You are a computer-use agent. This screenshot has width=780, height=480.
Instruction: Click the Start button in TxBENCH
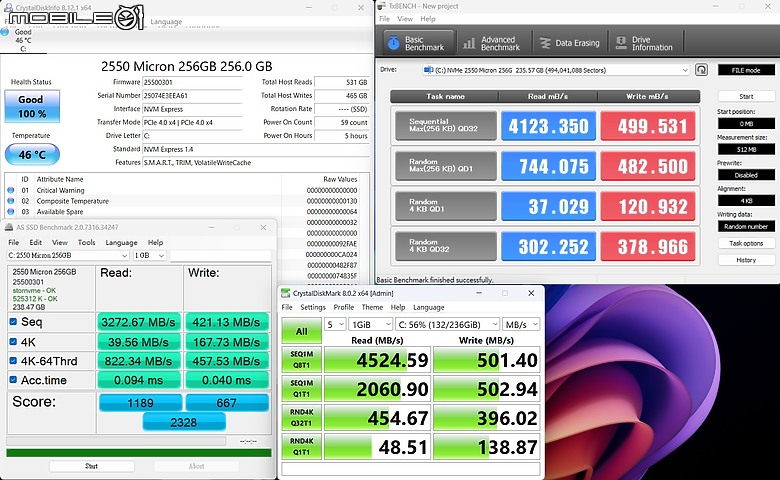(746, 96)
